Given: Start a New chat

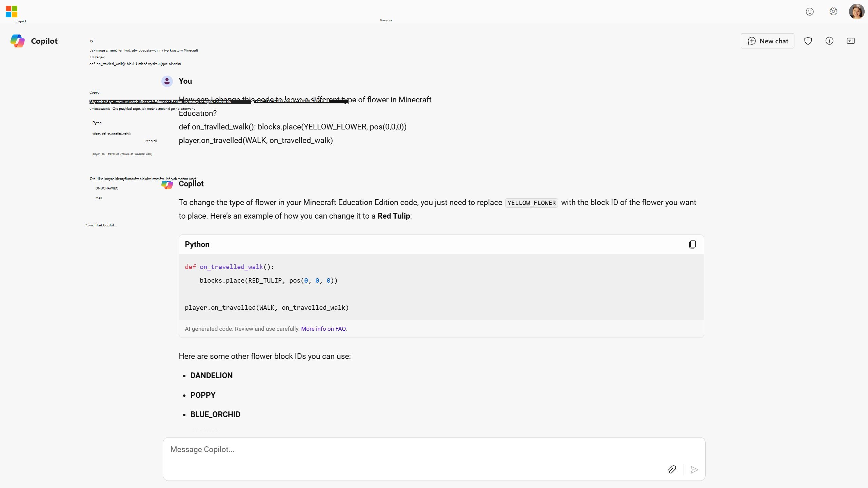Looking at the screenshot, I should [x=767, y=41].
